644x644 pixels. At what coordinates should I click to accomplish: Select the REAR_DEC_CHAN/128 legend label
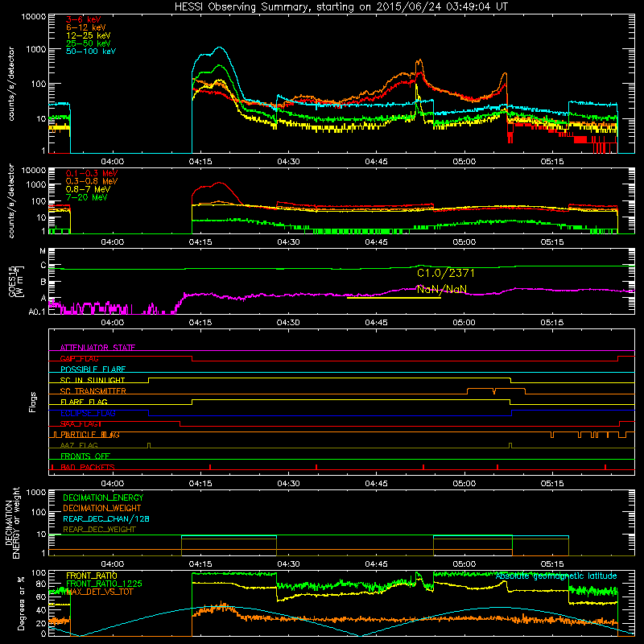(106, 518)
